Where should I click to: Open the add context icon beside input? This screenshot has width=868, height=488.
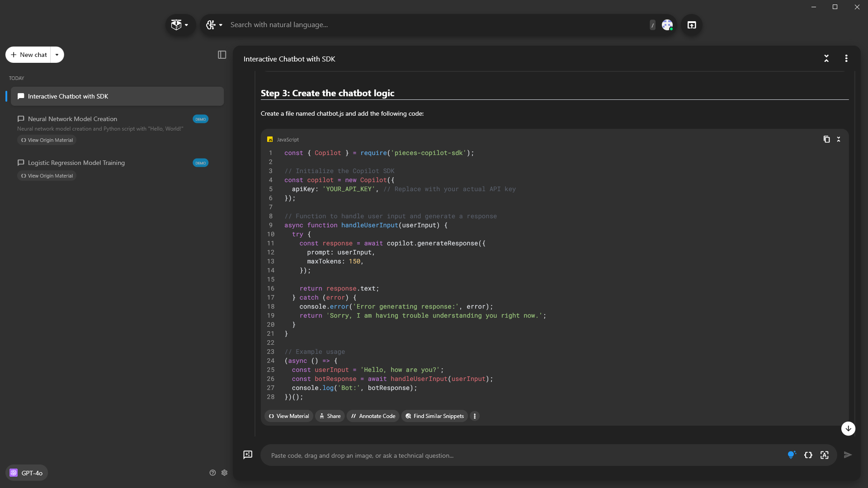[248, 455]
